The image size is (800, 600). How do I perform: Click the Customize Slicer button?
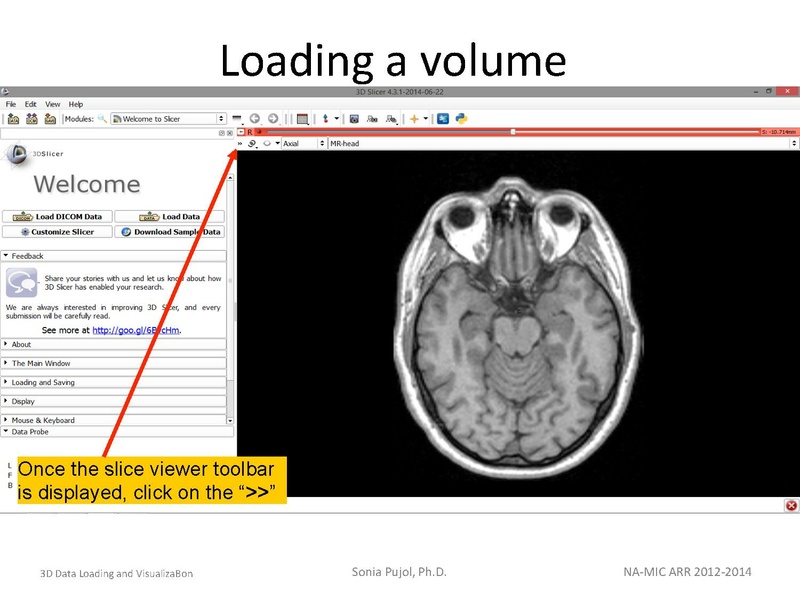click(57, 232)
